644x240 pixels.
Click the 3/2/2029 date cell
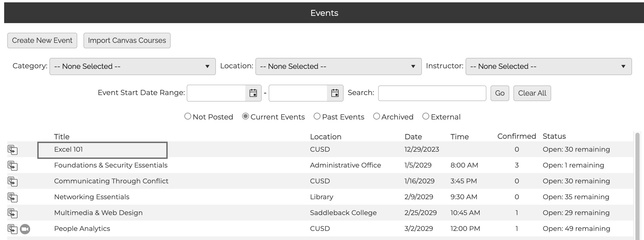click(x=418, y=229)
